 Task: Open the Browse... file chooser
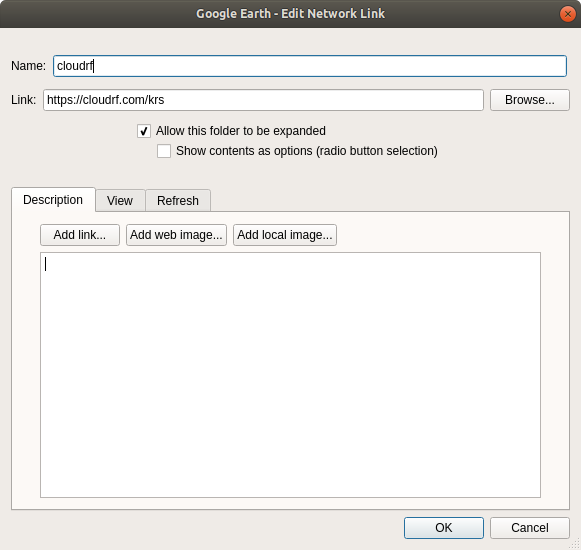[529, 100]
